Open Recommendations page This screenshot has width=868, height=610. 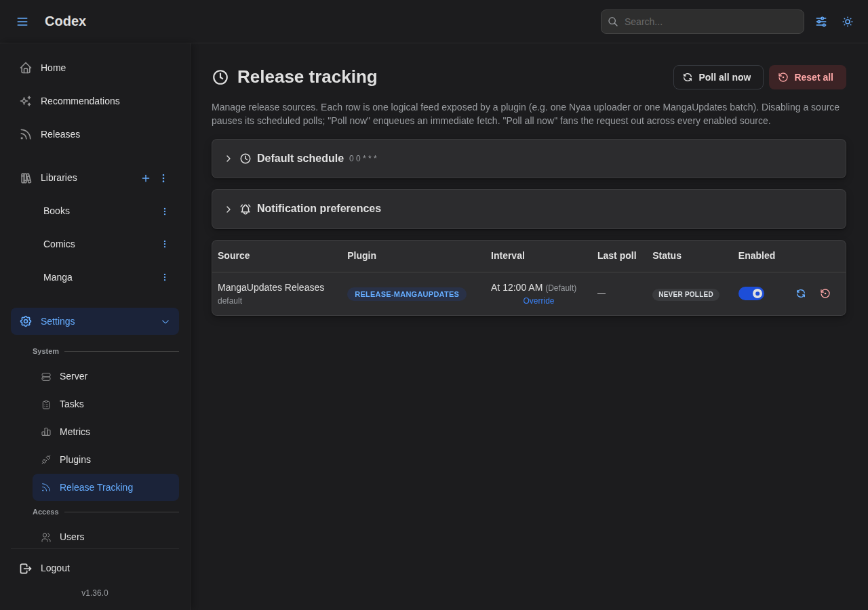(95, 101)
